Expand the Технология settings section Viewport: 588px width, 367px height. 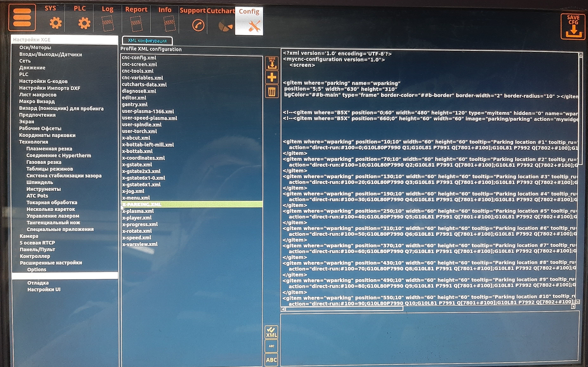pyautogui.click(x=33, y=142)
